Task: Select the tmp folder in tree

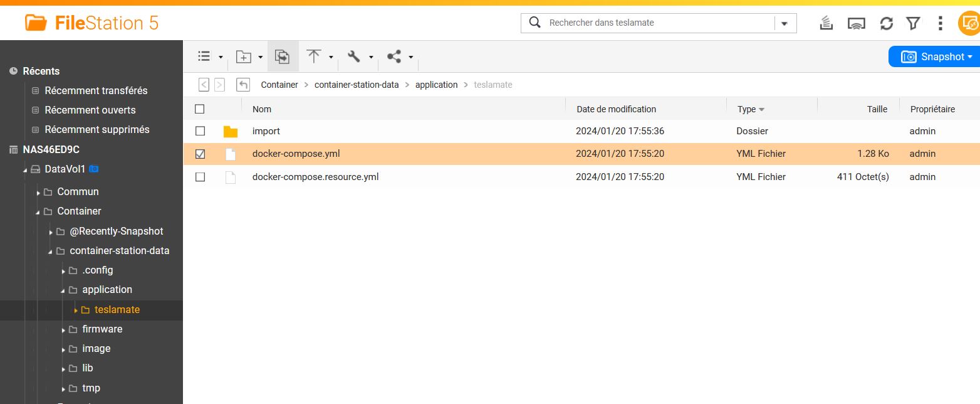Action: 91,388
